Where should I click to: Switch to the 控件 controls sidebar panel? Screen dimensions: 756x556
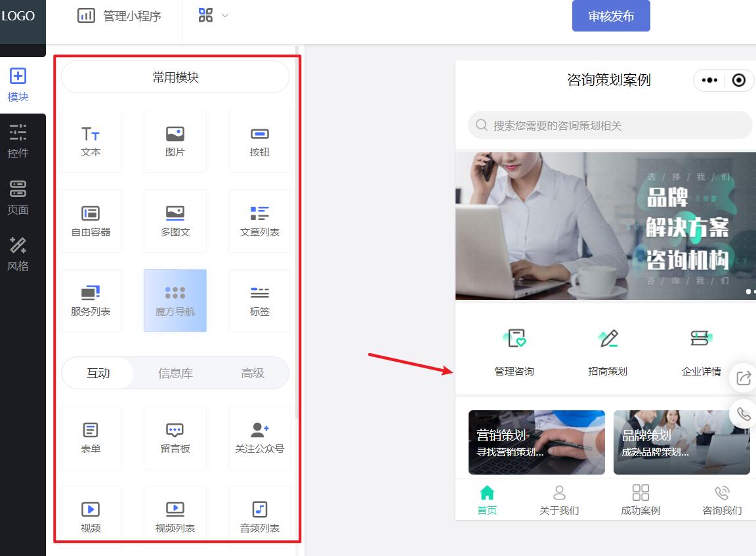click(18, 141)
